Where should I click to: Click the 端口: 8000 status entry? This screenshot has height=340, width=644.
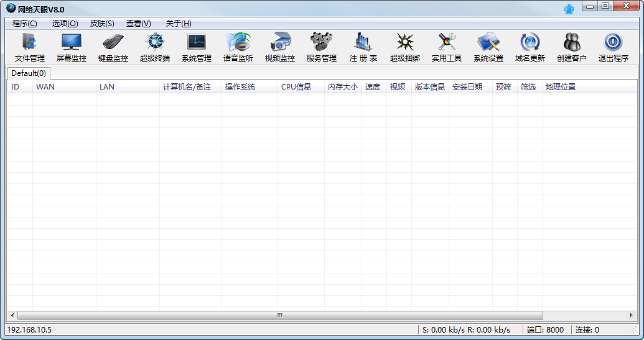point(545,330)
